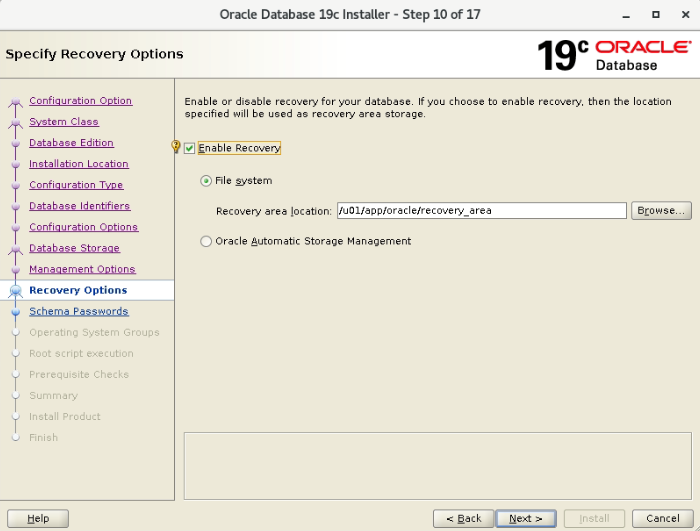This screenshot has width=700, height=531.
Task: Open the System Class step link
Action: [x=64, y=122]
